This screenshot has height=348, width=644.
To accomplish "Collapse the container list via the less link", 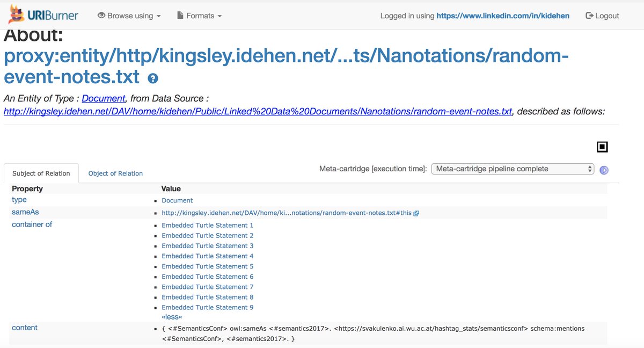I will (171, 316).
